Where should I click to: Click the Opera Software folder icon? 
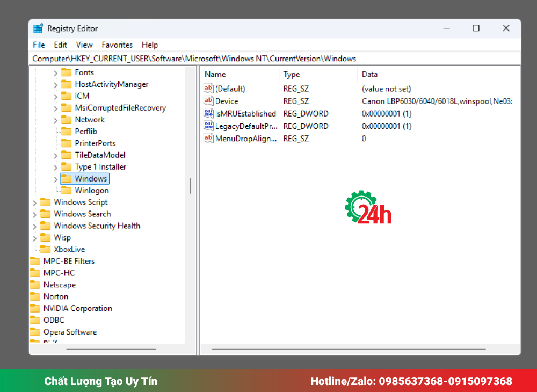[x=34, y=332]
